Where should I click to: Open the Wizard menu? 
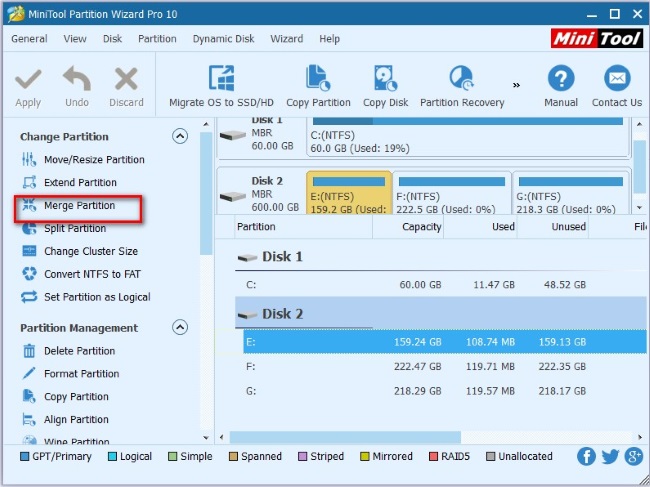(286, 39)
